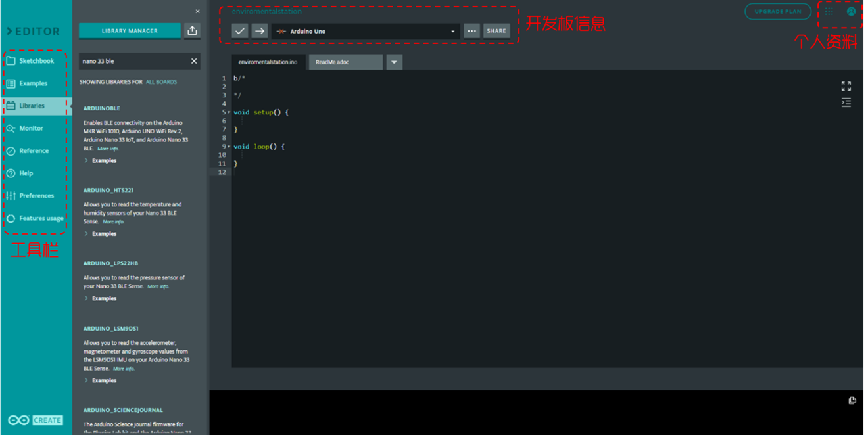Click the auto-indent code icon
This screenshot has height=435, width=868.
846,103
